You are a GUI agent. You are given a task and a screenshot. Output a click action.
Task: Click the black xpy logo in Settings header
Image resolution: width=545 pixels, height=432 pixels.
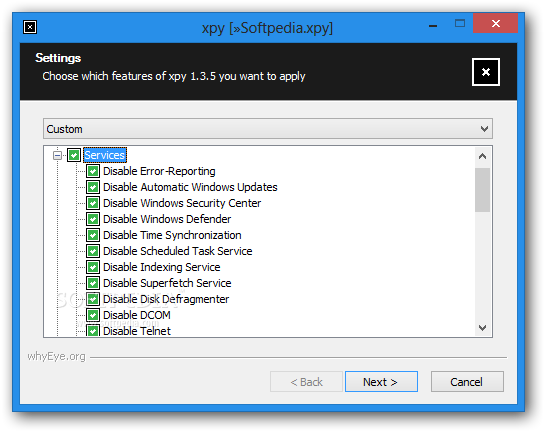click(486, 72)
